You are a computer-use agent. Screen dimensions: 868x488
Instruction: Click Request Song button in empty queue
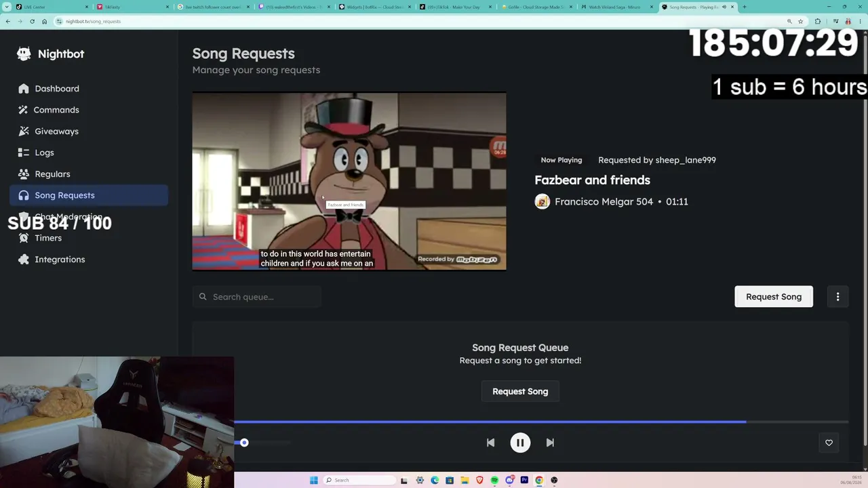tap(520, 391)
